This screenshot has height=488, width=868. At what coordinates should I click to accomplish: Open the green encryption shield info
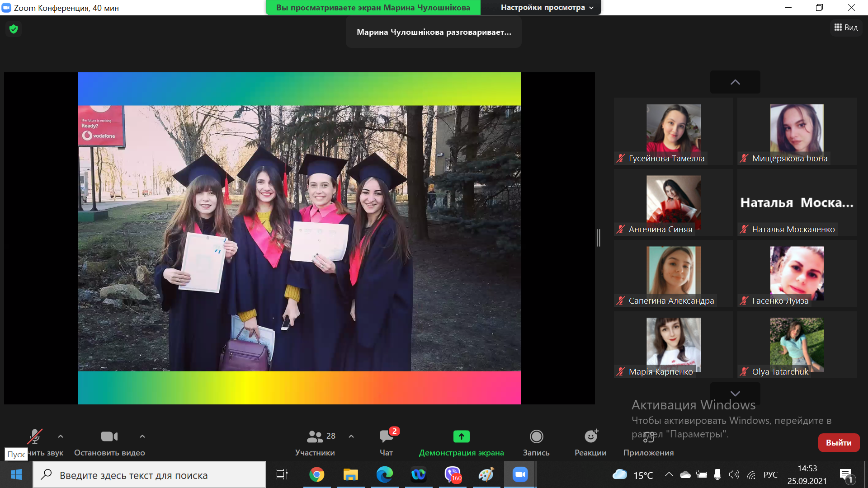click(x=14, y=29)
